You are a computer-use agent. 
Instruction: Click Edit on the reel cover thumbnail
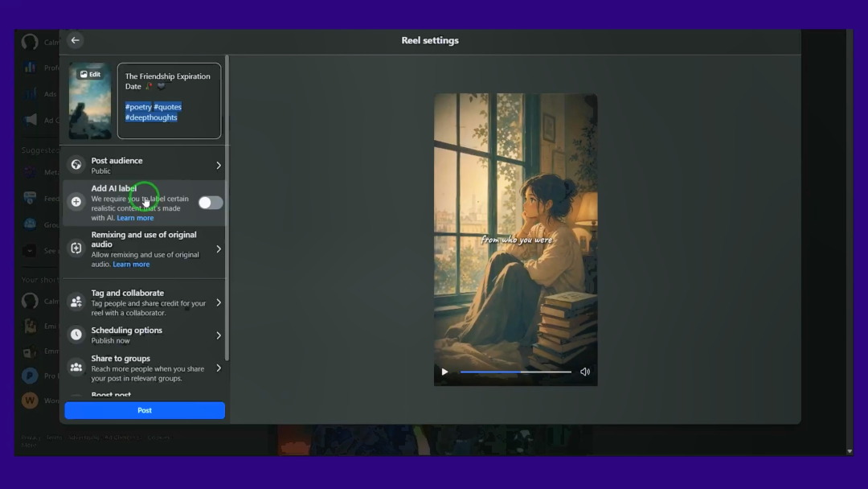90,74
